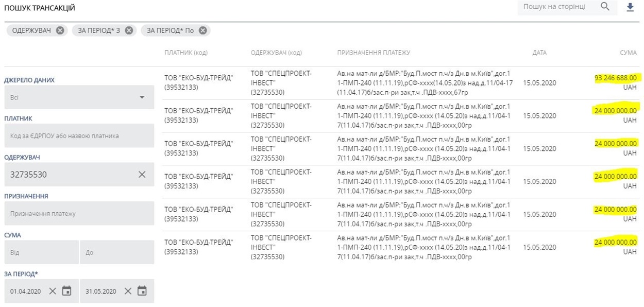Click the ПЛАТНИК code or name field
The width and height of the screenshot is (644, 307).
pyautogui.click(x=79, y=136)
